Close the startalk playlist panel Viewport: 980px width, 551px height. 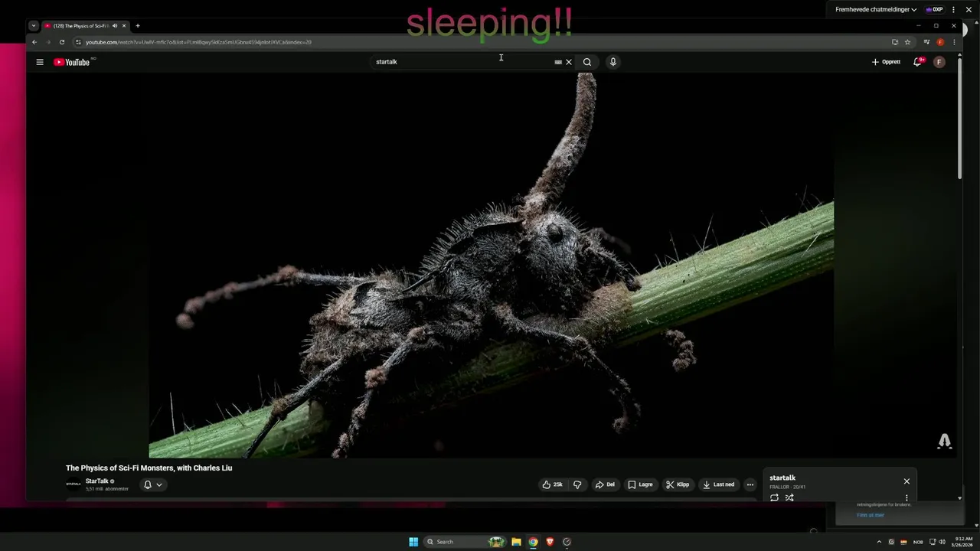click(906, 481)
